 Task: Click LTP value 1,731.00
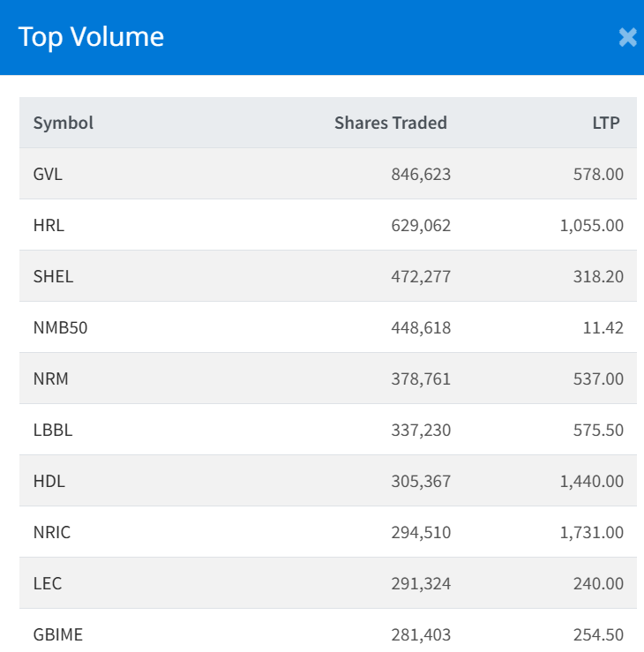pyautogui.click(x=592, y=532)
